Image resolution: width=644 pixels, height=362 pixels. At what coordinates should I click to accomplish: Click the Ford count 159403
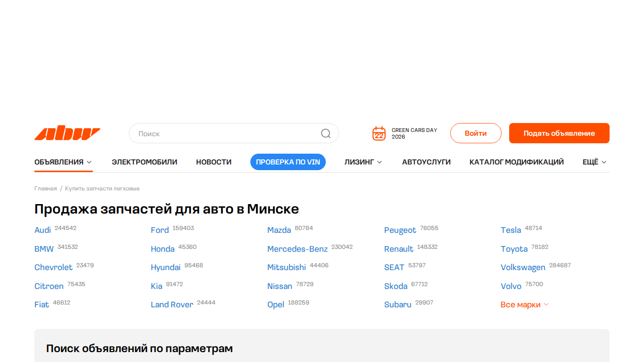coord(183,228)
